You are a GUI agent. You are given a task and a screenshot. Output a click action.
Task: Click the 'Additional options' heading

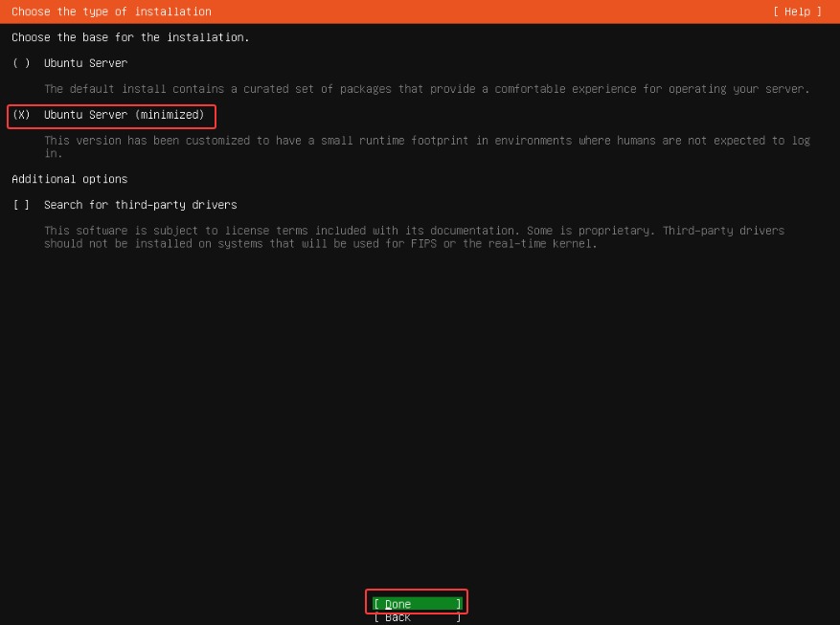[69, 179]
